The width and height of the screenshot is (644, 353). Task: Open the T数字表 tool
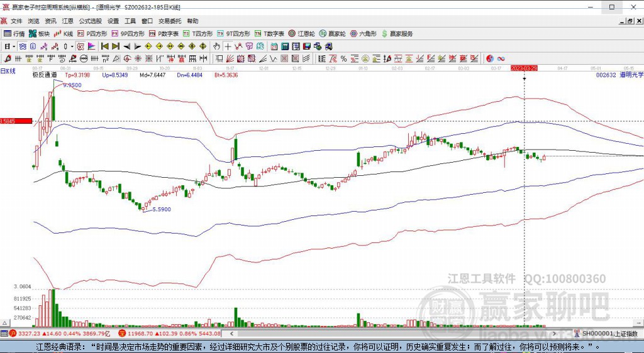click(x=270, y=34)
